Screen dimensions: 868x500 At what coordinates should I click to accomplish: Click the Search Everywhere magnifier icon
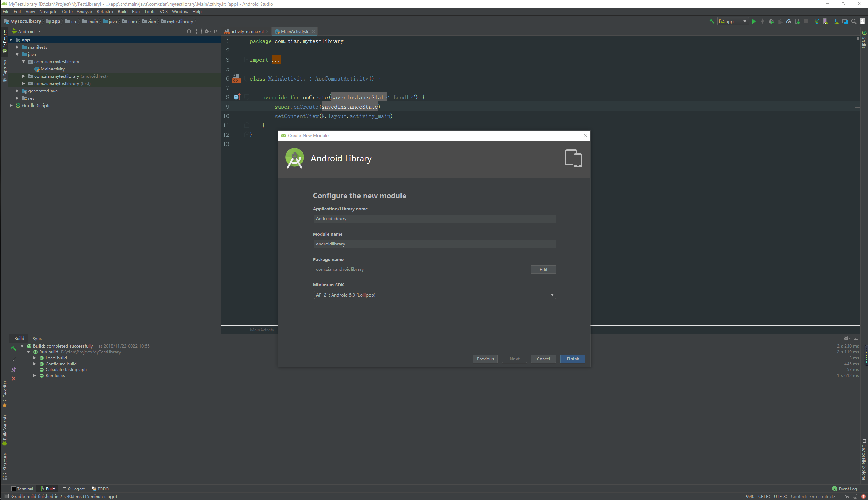coord(854,22)
